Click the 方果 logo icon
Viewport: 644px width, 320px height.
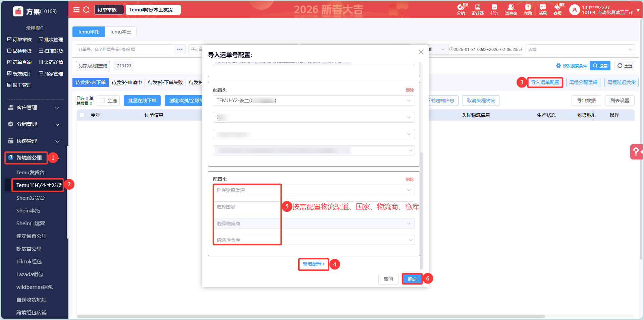(18, 11)
